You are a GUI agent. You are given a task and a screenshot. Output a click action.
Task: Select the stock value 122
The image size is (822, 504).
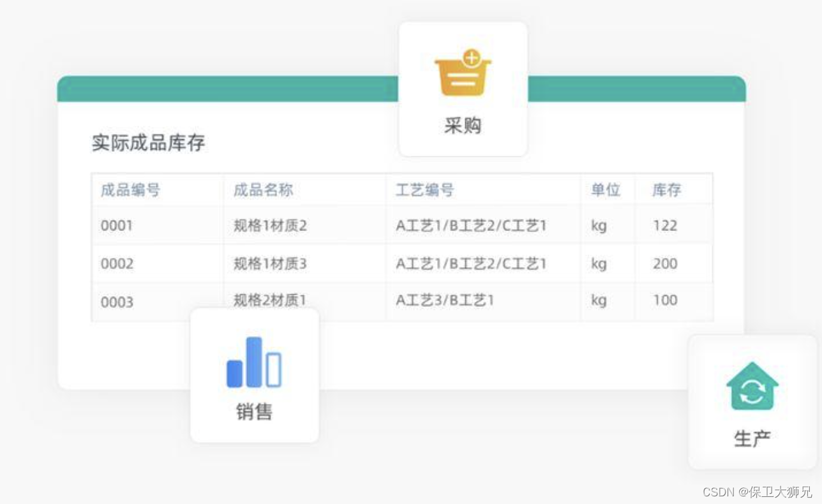[665, 226]
